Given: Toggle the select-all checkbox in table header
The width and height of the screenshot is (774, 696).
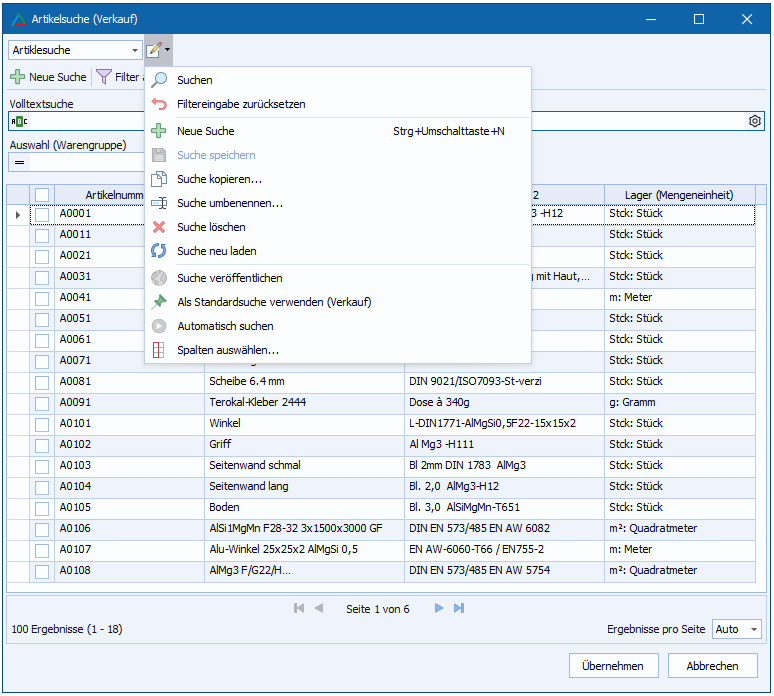Looking at the screenshot, I should pos(42,195).
